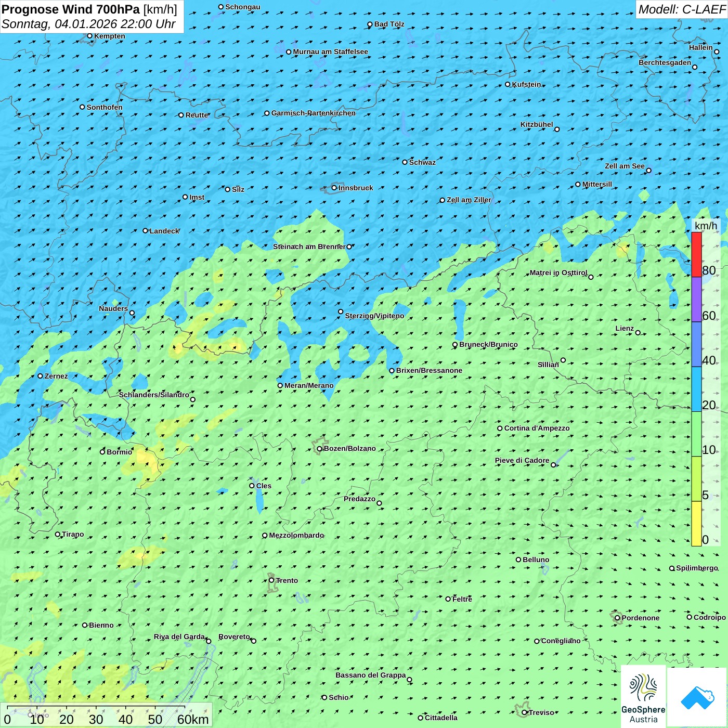728x728 pixels.
Task: Click the Cles location marker
Action: (252, 486)
